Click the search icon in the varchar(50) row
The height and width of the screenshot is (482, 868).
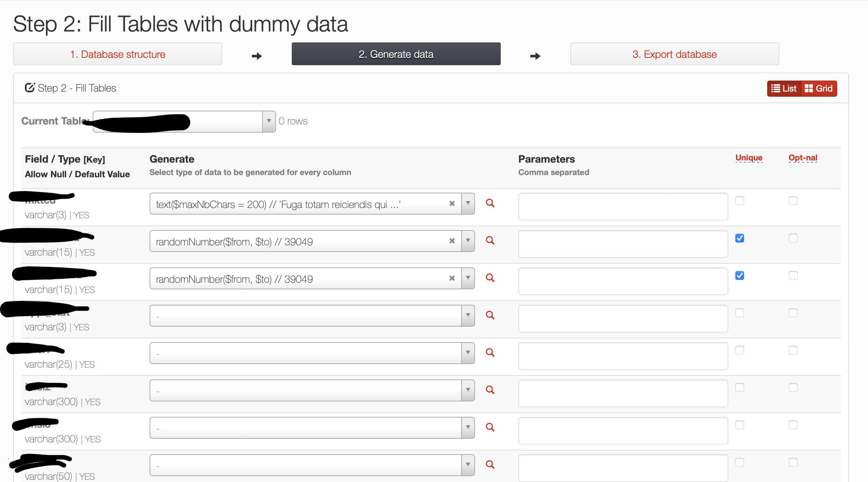pyautogui.click(x=490, y=465)
